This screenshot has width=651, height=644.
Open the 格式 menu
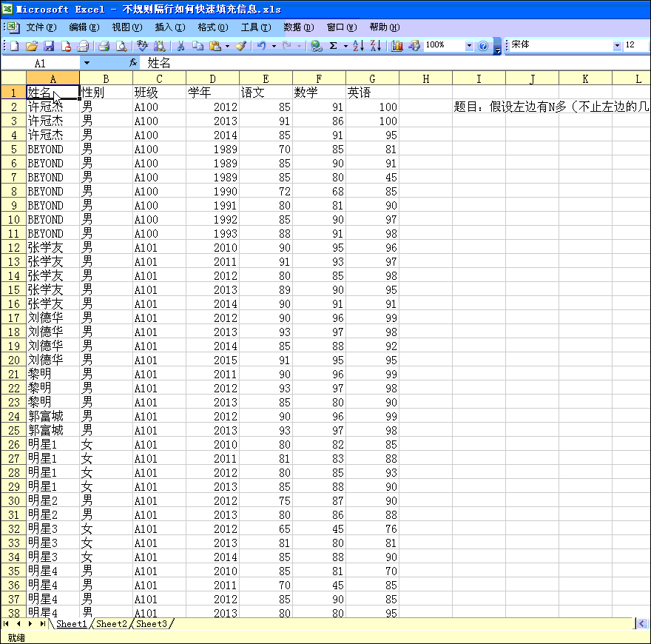coord(212,27)
